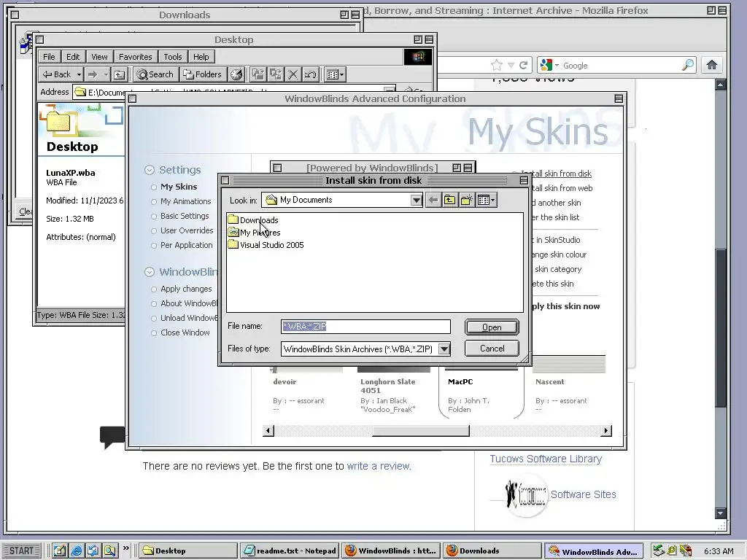Click Copy To icon in explorer toolbar
This screenshot has height=560, width=747.
click(x=275, y=74)
